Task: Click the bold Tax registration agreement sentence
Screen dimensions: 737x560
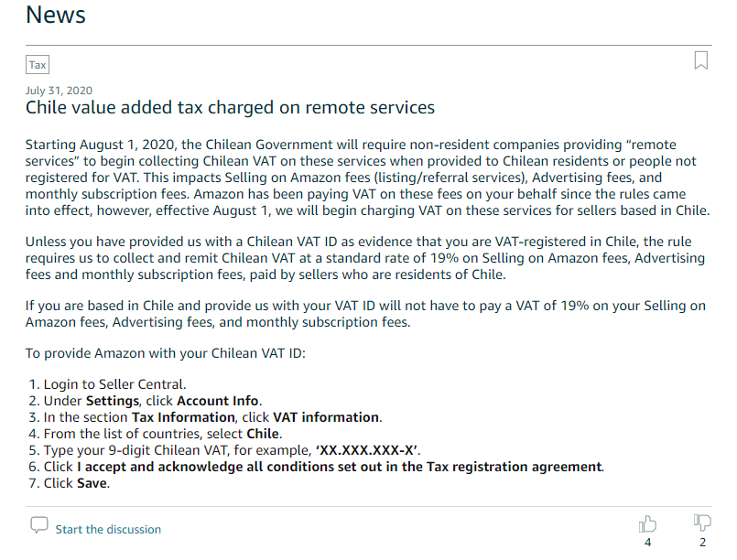Action: coord(340,467)
